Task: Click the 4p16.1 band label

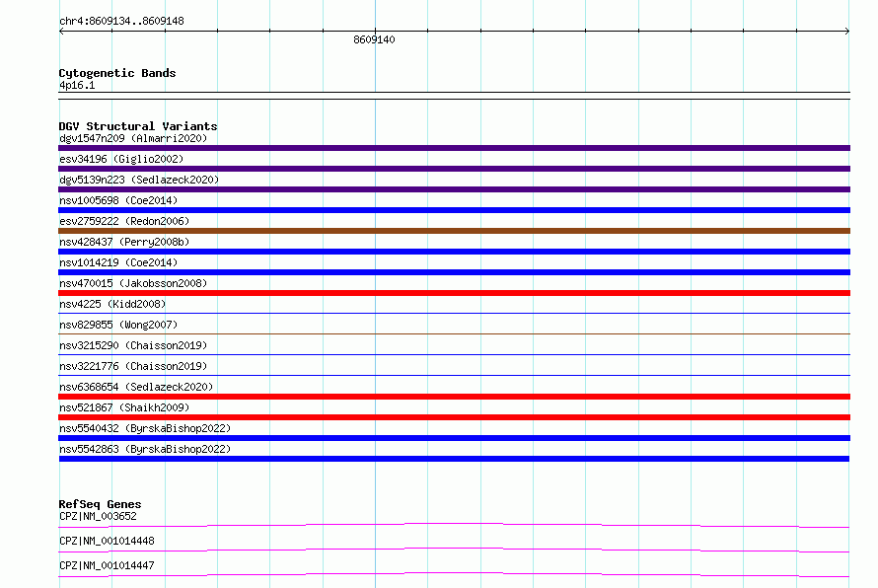Action: click(x=77, y=85)
